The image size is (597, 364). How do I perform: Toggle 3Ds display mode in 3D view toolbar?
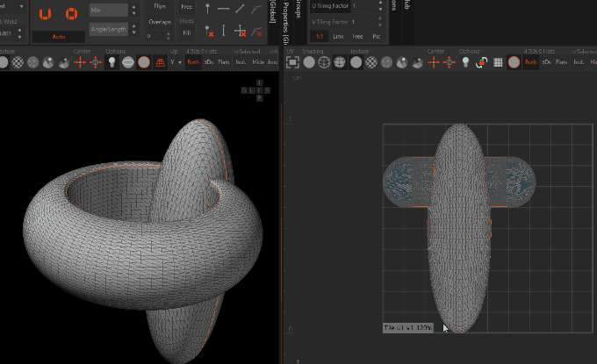point(209,62)
